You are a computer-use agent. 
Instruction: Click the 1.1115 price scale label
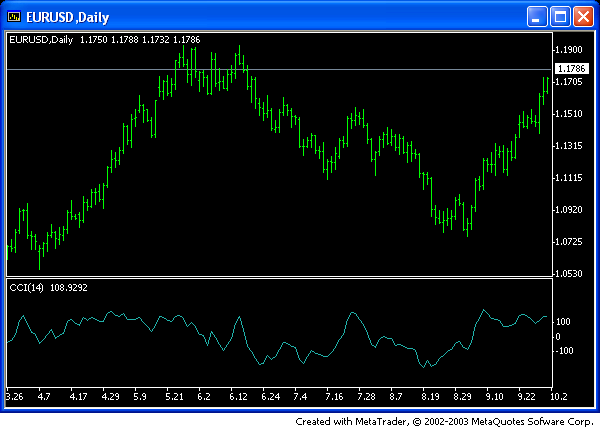pos(569,178)
